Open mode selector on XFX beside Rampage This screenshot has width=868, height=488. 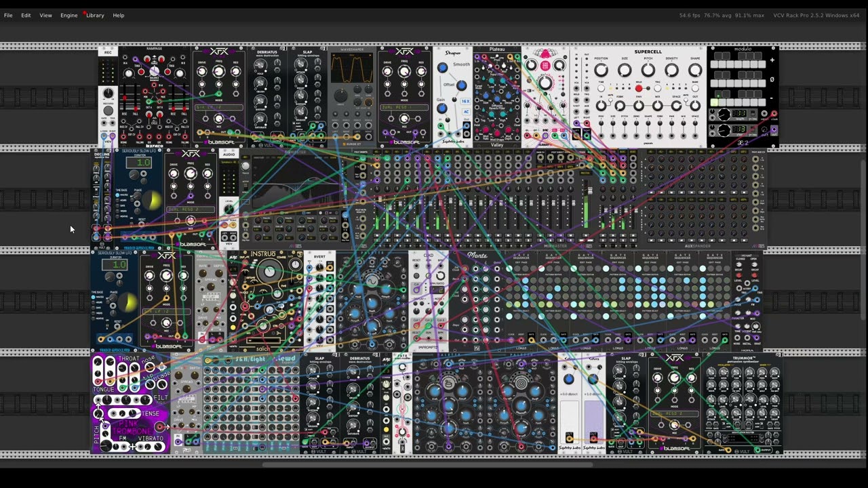pyautogui.click(x=218, y=107)
